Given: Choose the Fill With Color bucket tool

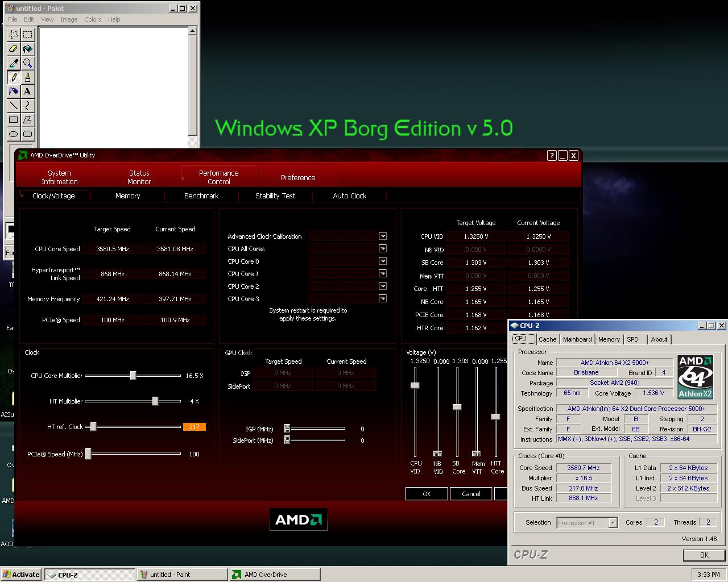Looking at the screenshot, I should pyautogui.click(x=27, y=49).
